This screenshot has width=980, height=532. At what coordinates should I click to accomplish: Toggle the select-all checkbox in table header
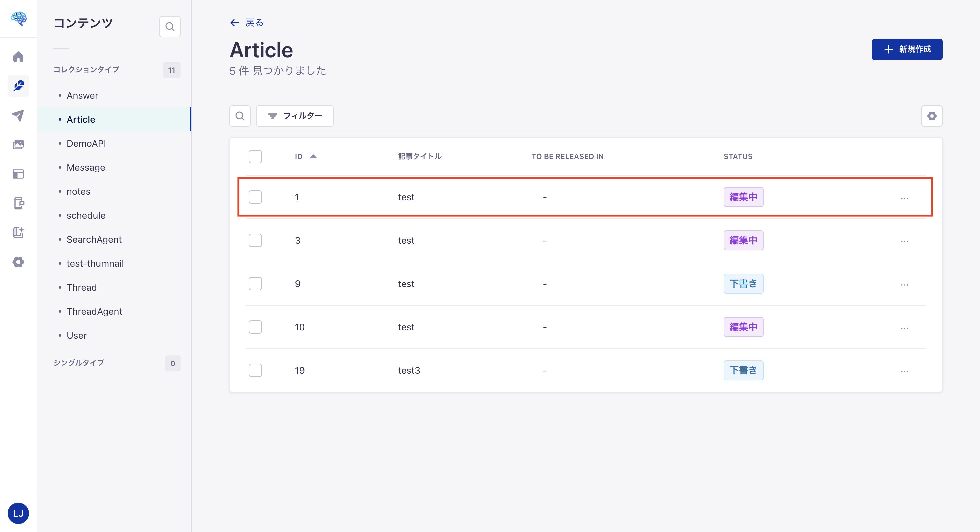click(x=255, y=156)
